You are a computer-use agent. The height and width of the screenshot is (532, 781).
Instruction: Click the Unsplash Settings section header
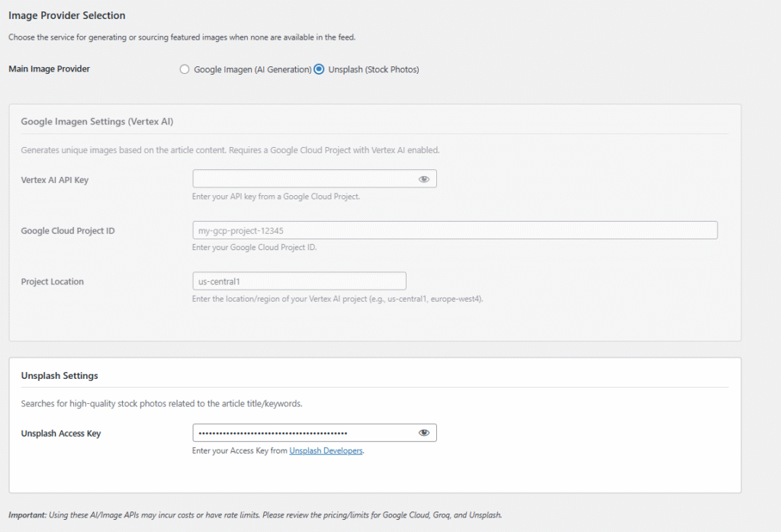tap(59, 375)
